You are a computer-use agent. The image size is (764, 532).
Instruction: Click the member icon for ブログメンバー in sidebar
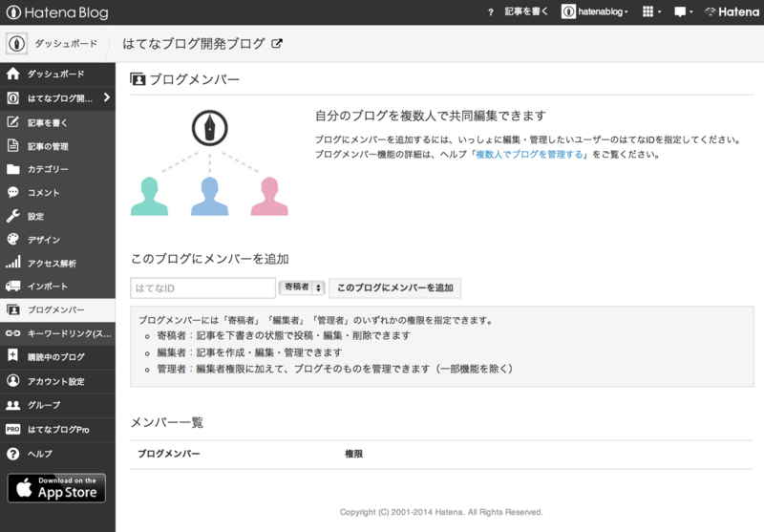click(x=13, y=309)
